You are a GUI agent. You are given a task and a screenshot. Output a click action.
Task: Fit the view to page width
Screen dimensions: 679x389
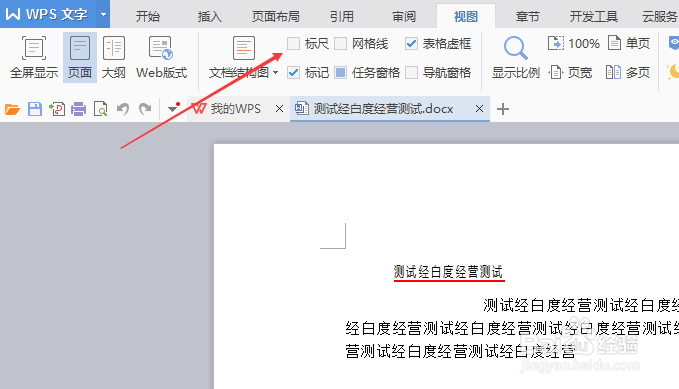[x=570, y=72]
